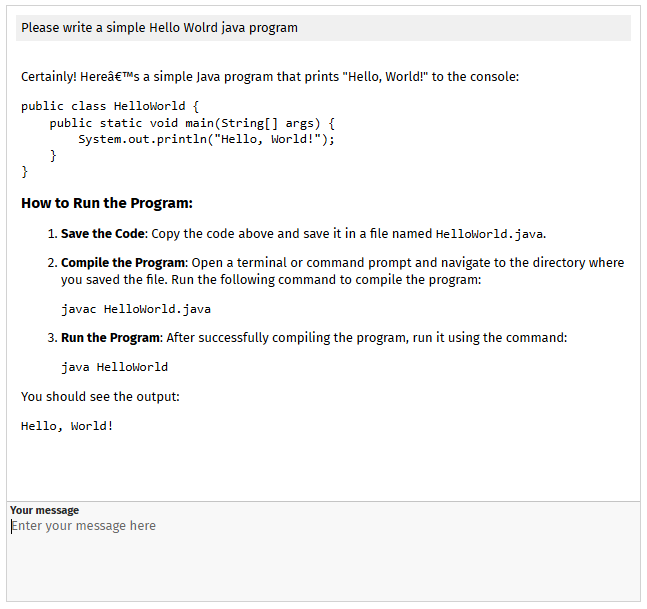The width and height of the screenshot is (647, 609).
Task: Click the closing brace of the class
Action: tap(25, 172)
